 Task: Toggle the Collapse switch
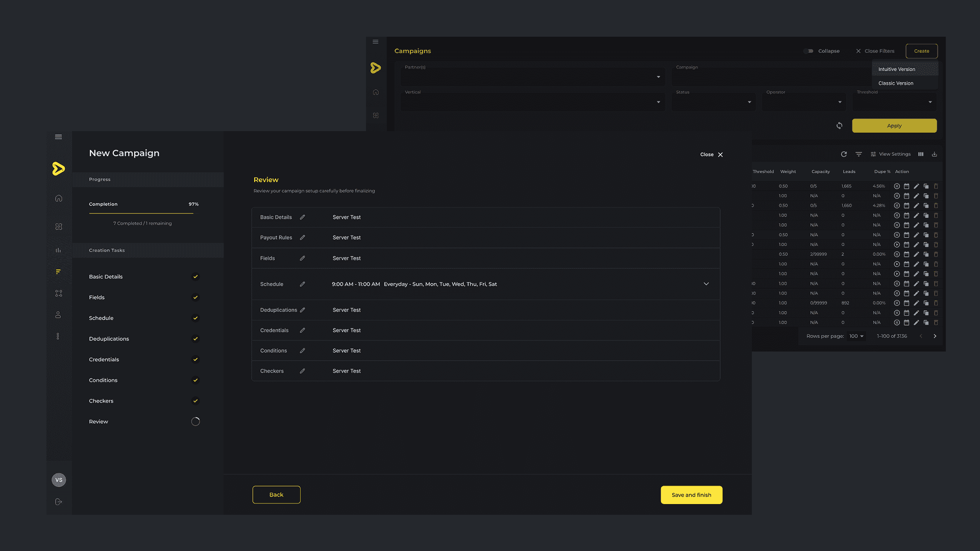[809, 51]
